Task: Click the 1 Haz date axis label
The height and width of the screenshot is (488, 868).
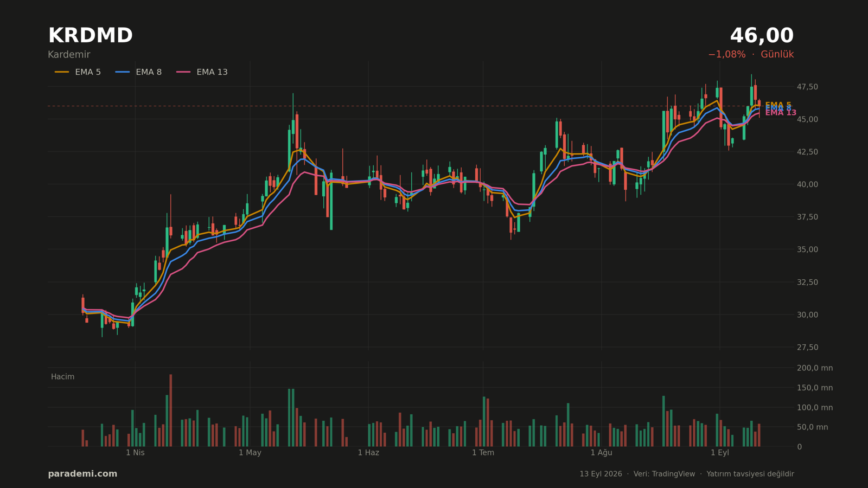Action: tap(368, 453)
